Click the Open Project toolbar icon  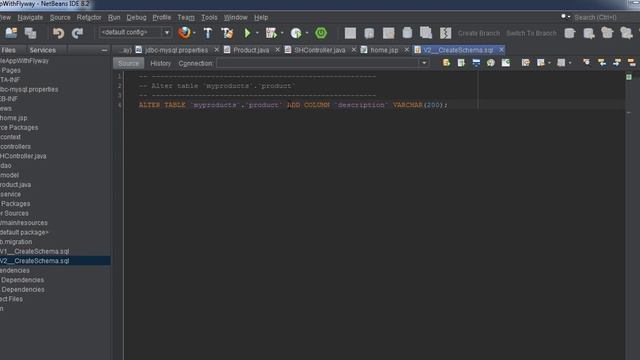(11, 33)
